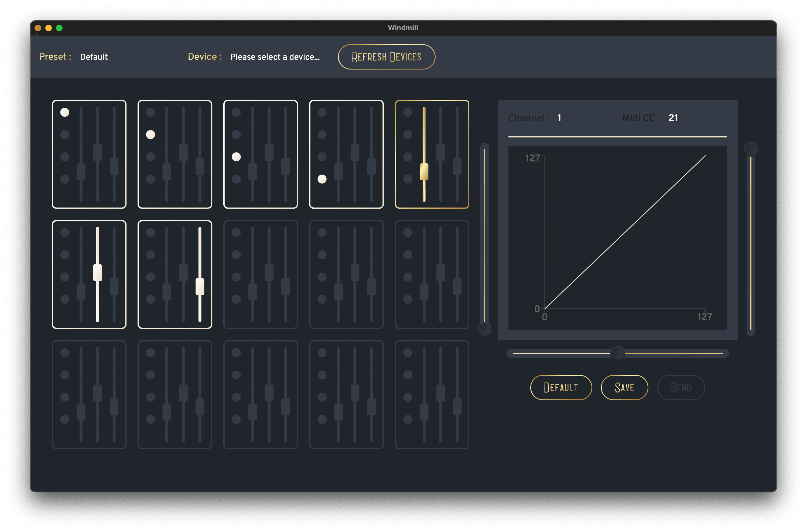Click the dimmed Send button

681,388
